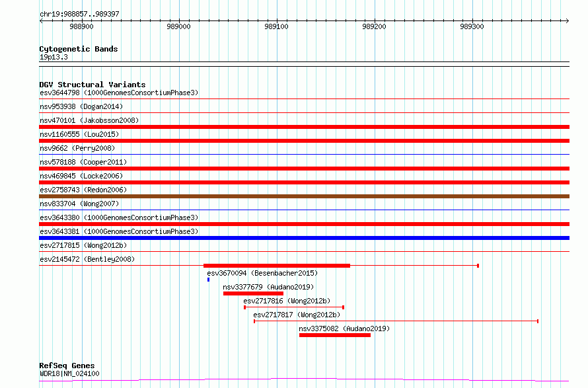Select the thin red line of esv2717817

coord(396,321)
